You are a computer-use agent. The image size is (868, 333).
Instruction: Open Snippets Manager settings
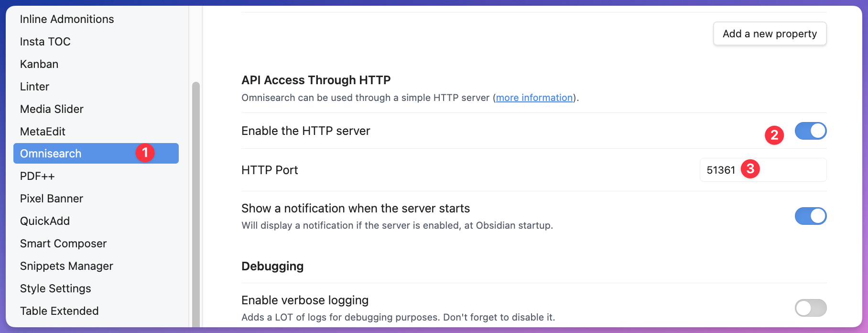[66, 266]
